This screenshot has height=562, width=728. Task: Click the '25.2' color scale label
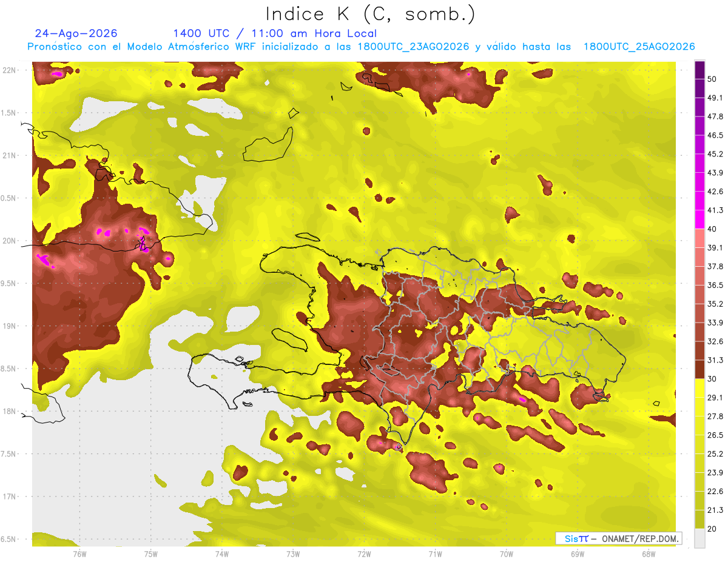[715, 454]
